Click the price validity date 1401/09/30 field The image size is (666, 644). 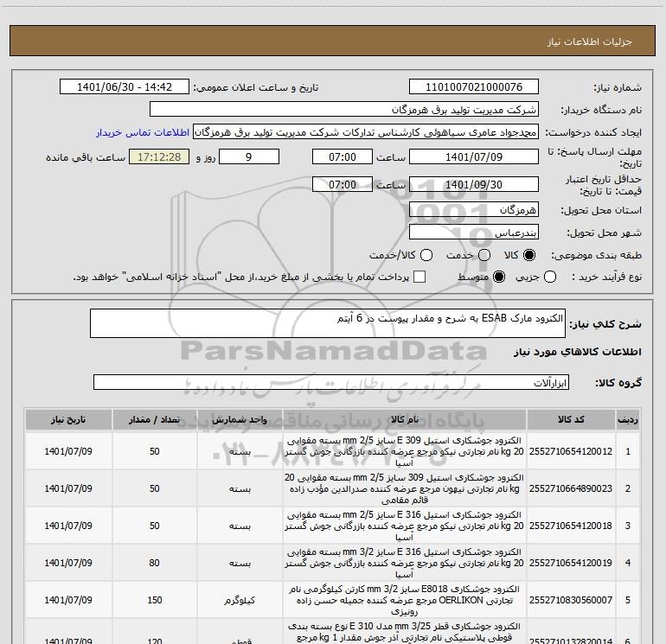pos(474,185)
